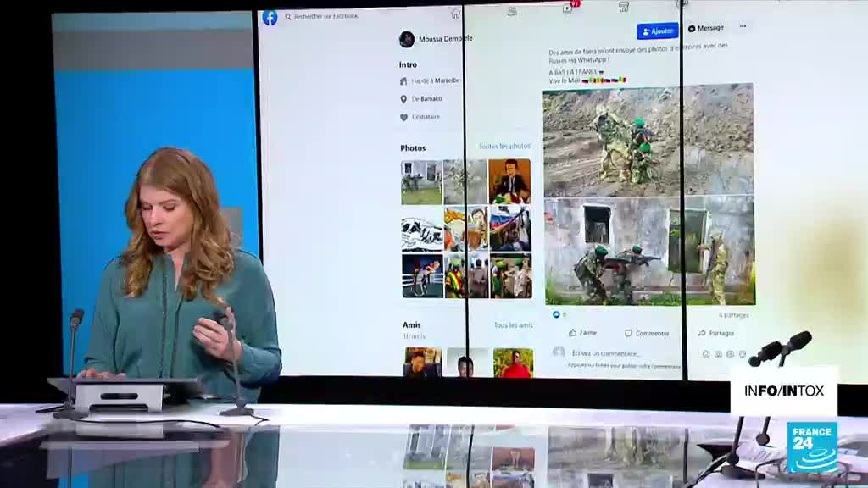Click the '4 partages' share count

[x=733, y=315]
